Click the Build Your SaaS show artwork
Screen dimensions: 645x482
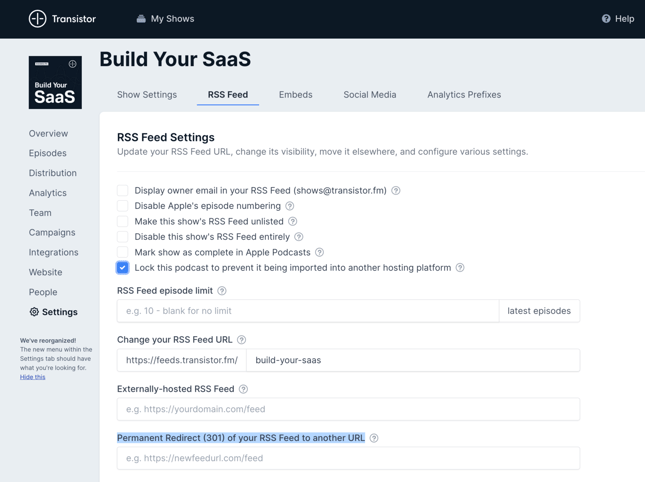(x=55, y=82)
